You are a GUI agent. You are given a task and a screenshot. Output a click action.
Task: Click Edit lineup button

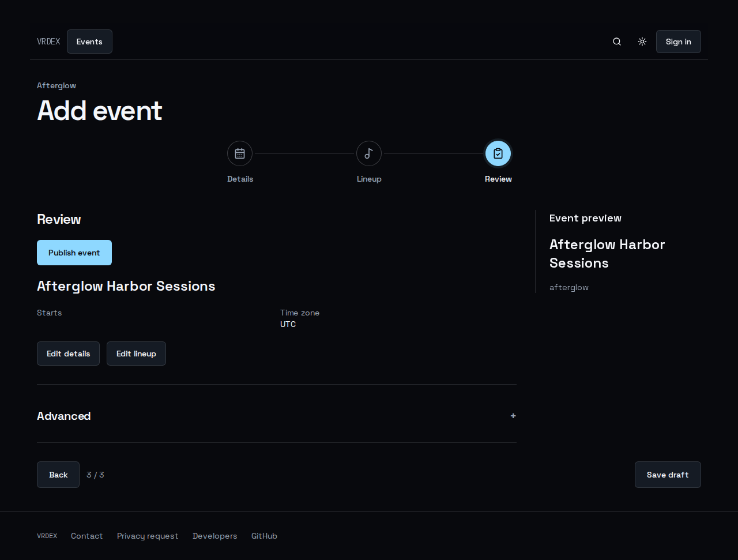click(x=136, y=354)
